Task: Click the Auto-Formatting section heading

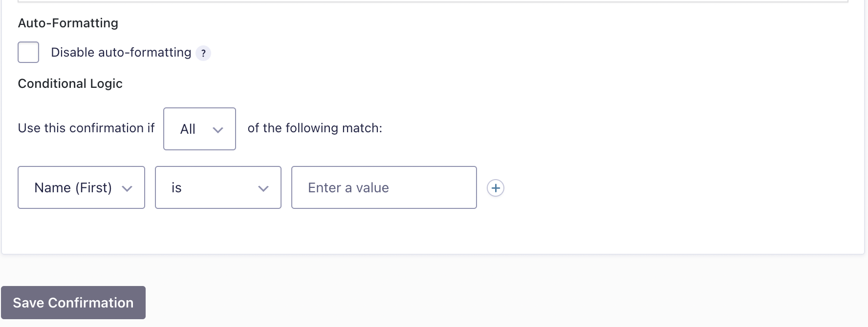Action: (68, 23)
